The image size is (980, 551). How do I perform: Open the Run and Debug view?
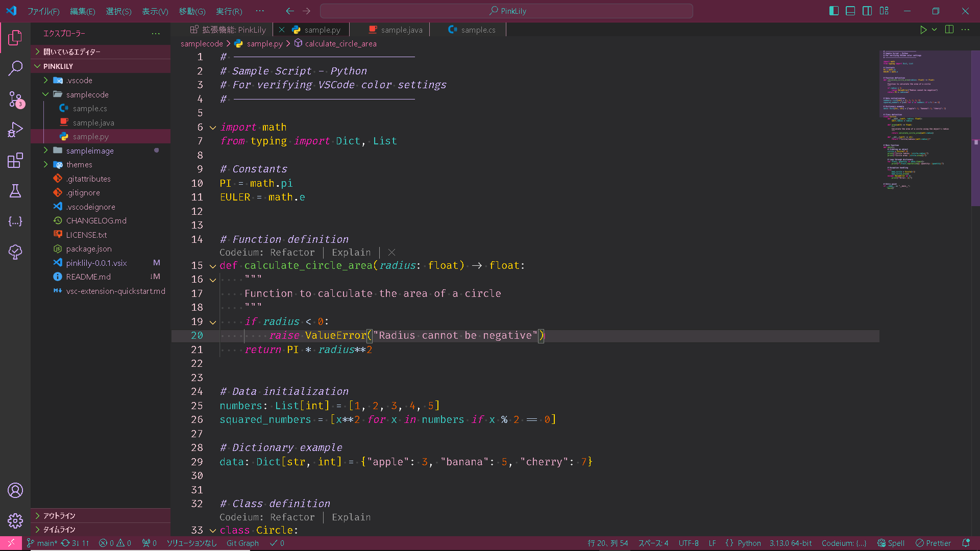pos(15,130)
